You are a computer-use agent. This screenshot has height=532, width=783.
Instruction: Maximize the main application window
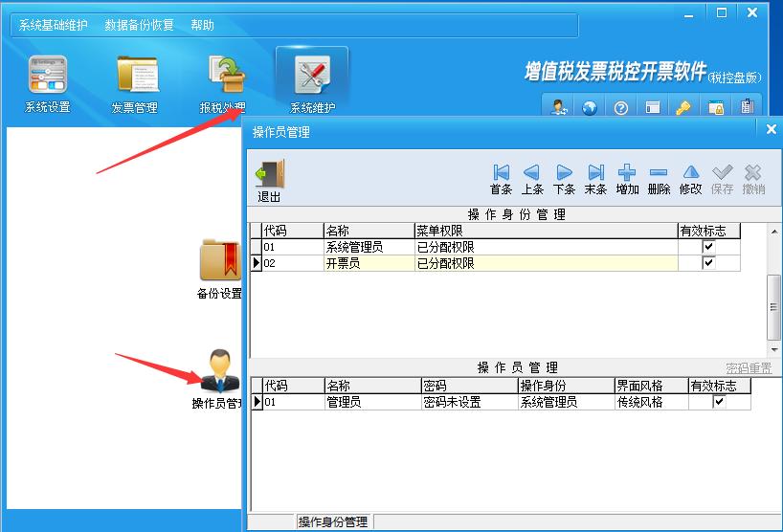(x=722, y=13)
